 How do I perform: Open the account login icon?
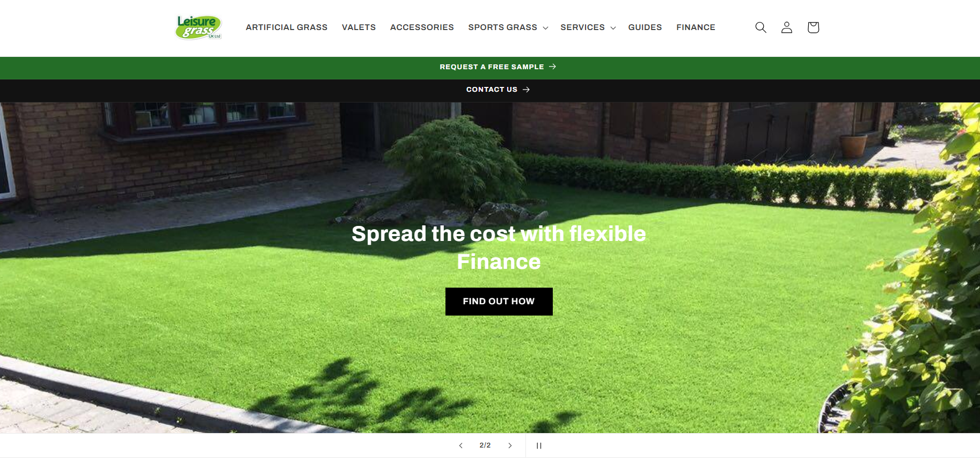(787, 27)
